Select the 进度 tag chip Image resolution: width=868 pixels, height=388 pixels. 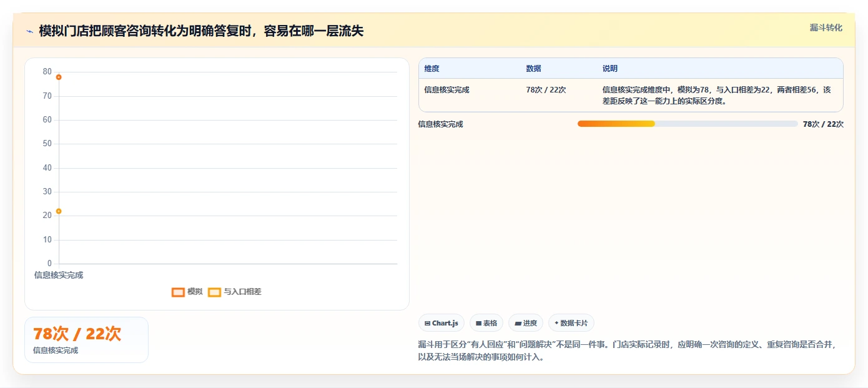coord(526,323)
